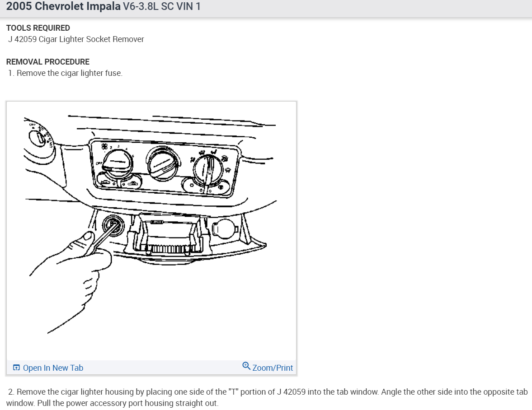This screenshot has width=532, height=410.
Task: Click the Zoom/Print link
Action: 273,368
